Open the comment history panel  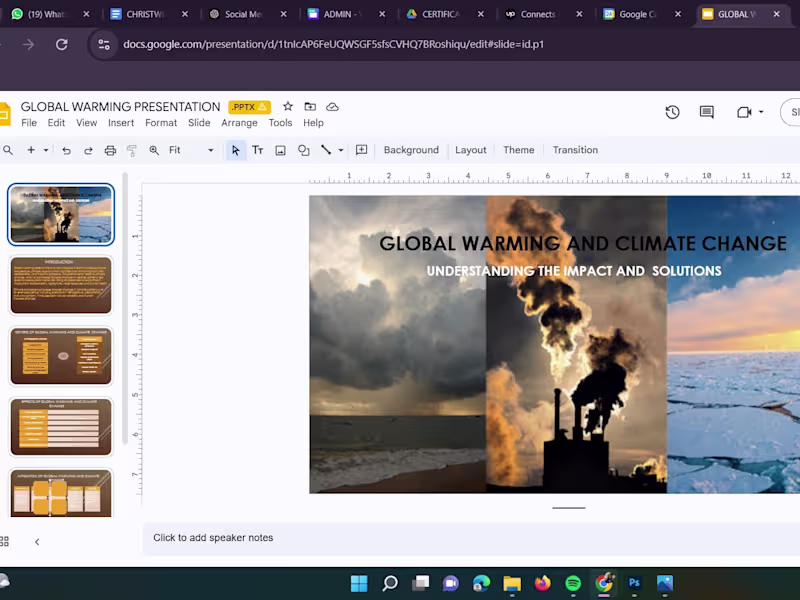[706, 112]
